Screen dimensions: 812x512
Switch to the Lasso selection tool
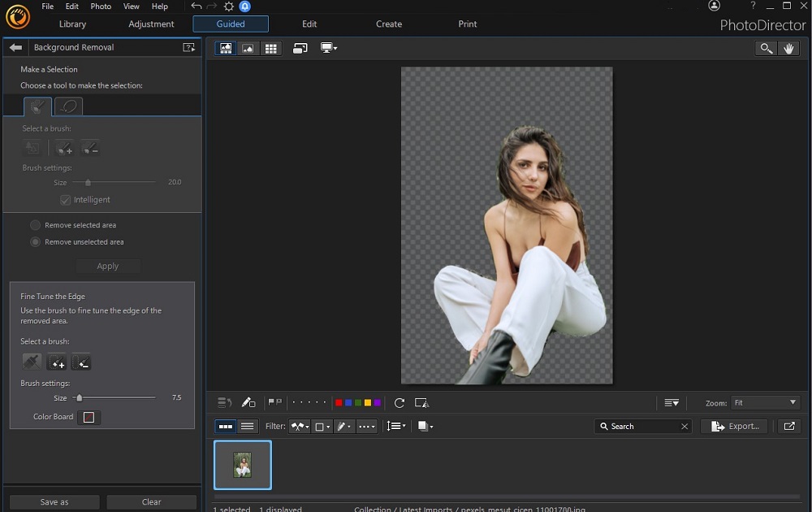coord(68,106)
